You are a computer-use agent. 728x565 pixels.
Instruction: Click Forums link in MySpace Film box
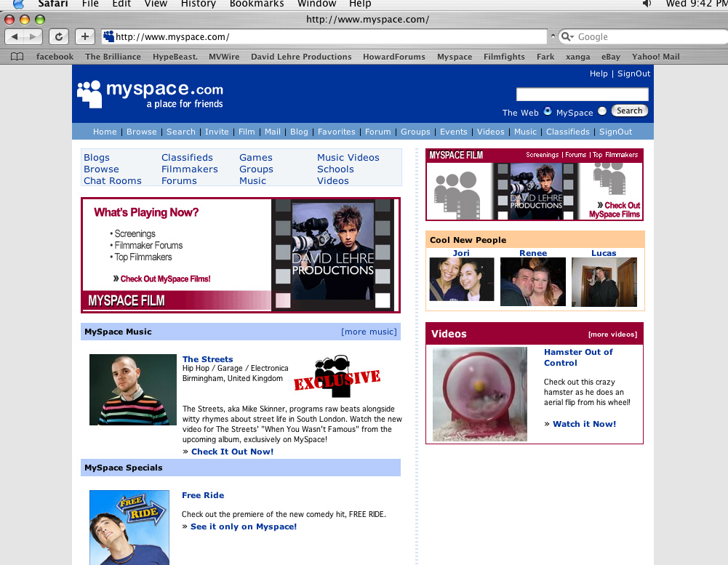click(x=576, y=155)
